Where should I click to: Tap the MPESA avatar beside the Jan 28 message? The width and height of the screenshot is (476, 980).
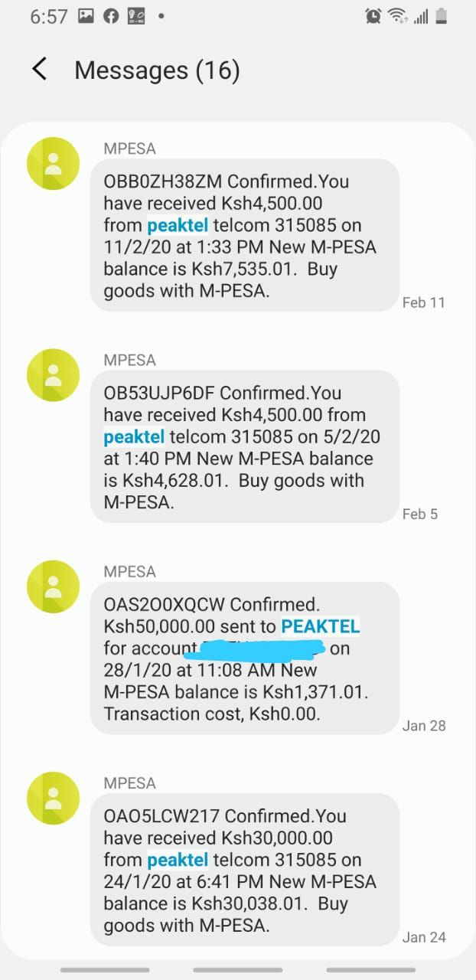click(x=53, y=586)
